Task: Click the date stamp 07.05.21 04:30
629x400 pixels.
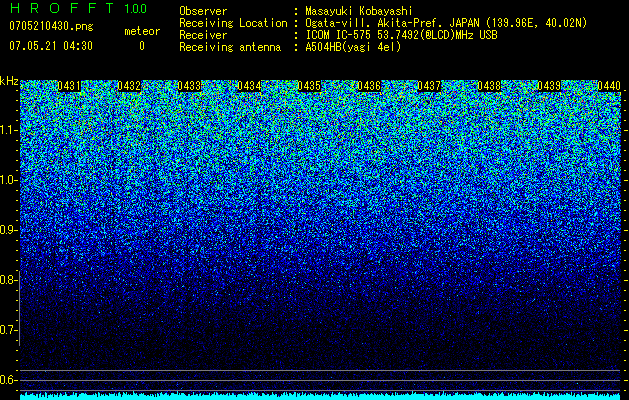Action: coord(51,46)
